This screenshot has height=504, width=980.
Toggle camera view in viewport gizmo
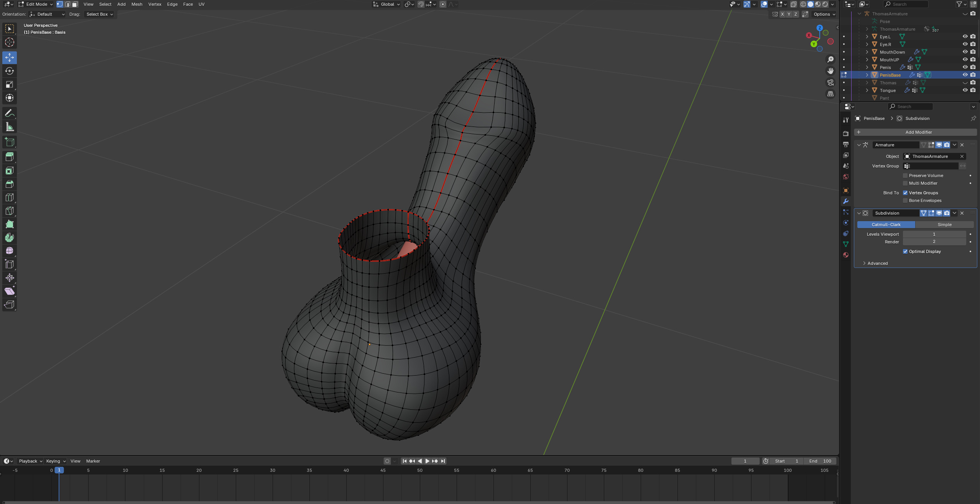pos(830,82)
